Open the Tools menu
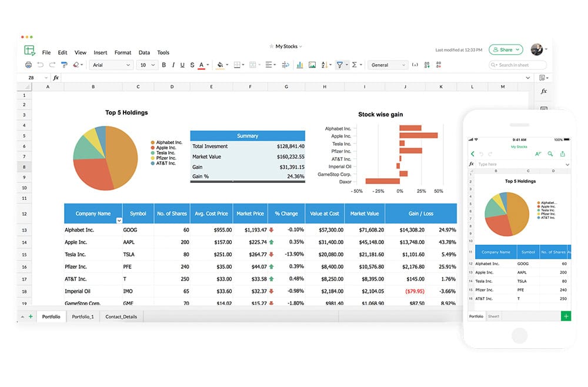 pos(163,52)
